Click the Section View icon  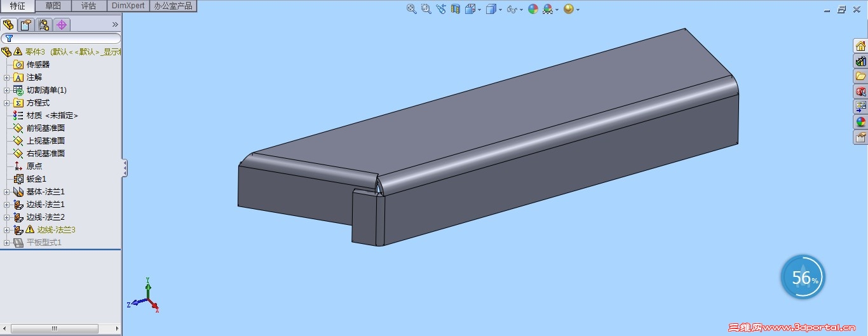pyautogui.click(x=456, y=9)
